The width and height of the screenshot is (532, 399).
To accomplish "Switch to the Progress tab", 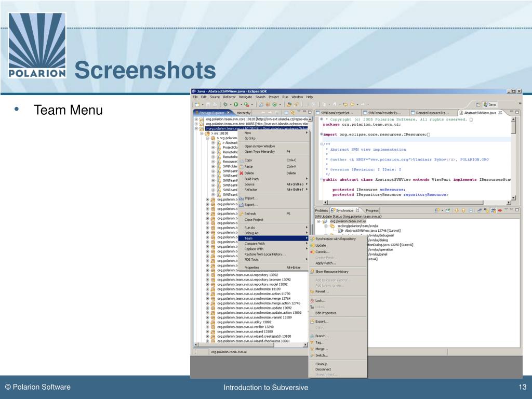I will point(372,210).
